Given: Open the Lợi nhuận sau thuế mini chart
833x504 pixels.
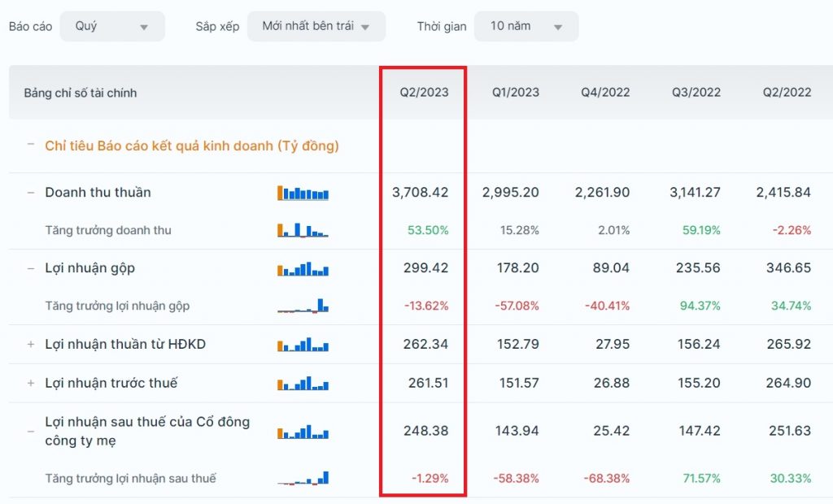Looking at the screenshot, I should tap(303, 432).
